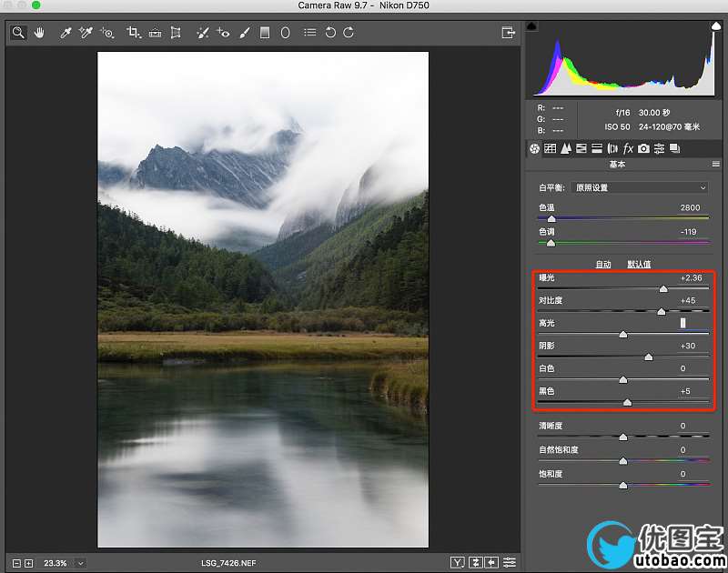Image resolution: width=728 pixels, height=573 pixels.
Task: Expand the 基本 panel options menu
Action: pos(715,165)
